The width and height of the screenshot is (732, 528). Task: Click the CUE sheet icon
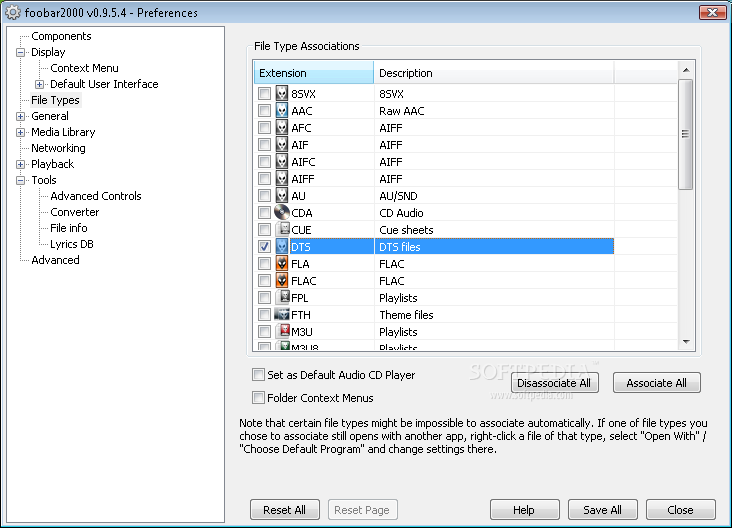point(282,229)
